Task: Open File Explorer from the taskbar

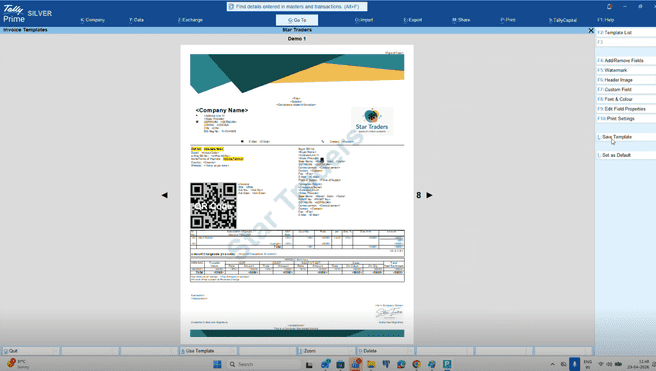Action: (371, 364)
